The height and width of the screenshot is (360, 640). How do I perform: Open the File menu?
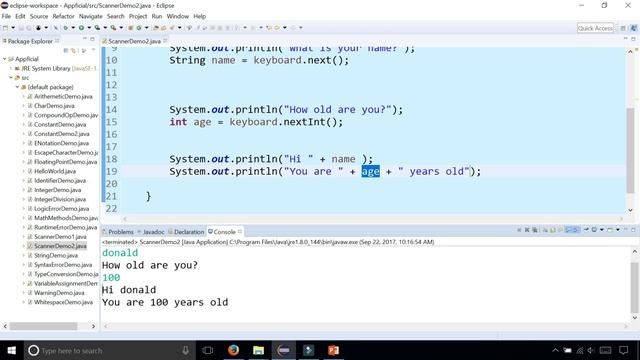(6, 16)
